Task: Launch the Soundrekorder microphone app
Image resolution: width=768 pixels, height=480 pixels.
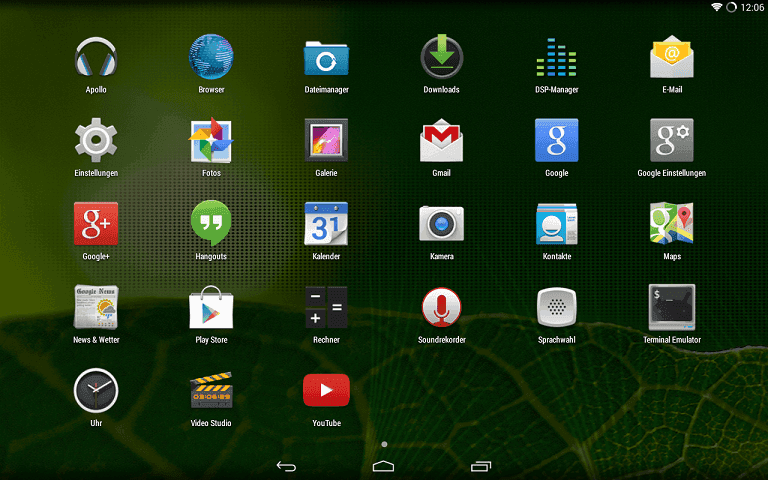Action: (441, 307)
